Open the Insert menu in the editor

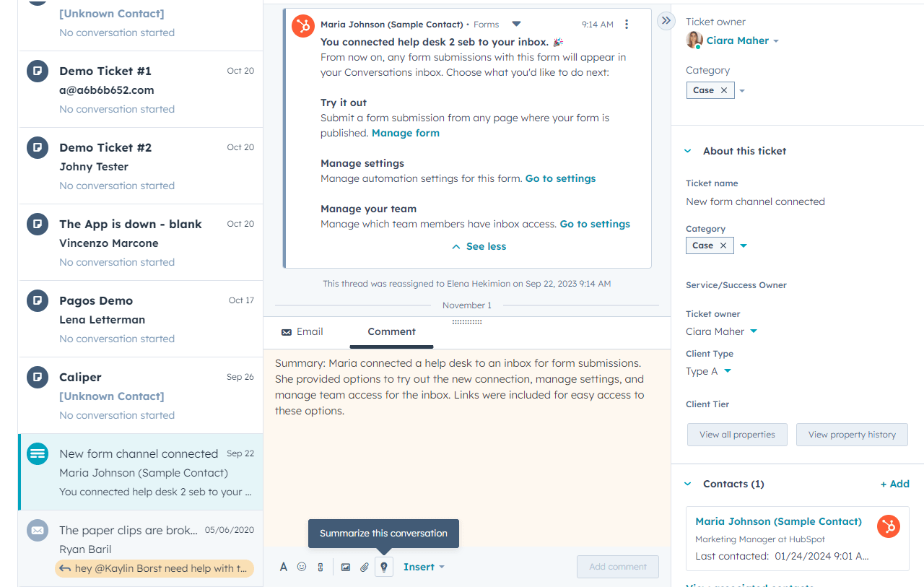[x=424, y=567]
